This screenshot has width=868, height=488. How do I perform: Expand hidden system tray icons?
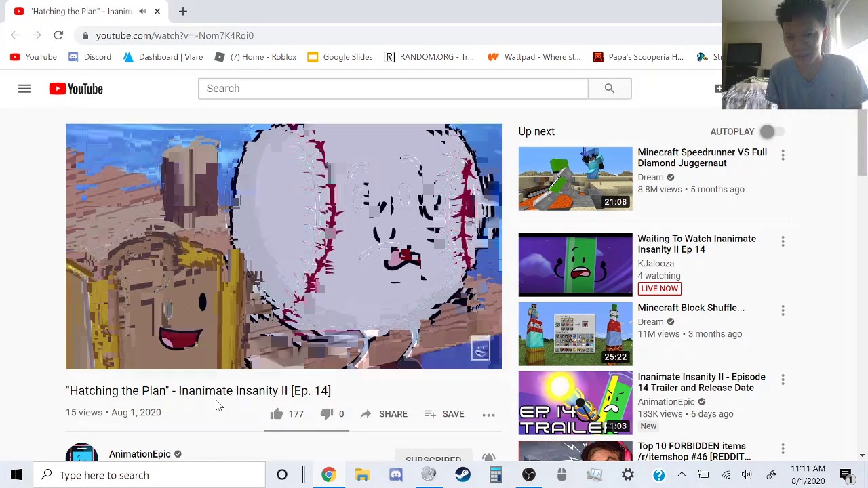click(682, 475)
